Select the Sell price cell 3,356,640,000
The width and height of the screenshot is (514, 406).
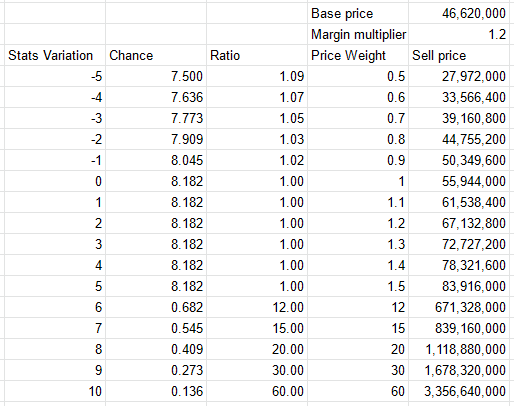[x=459, y=391]
